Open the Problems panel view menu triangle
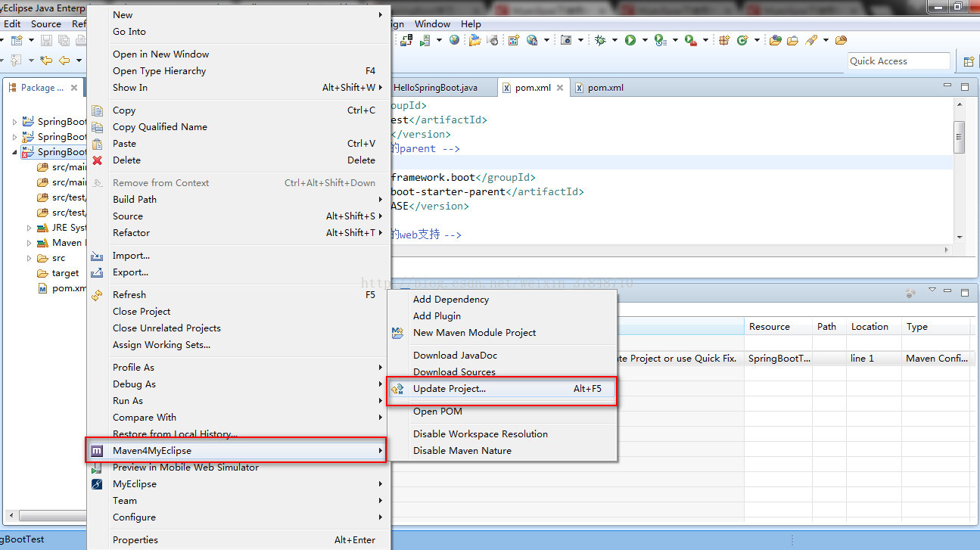This screenshot has height=550, width=980. 932,291
